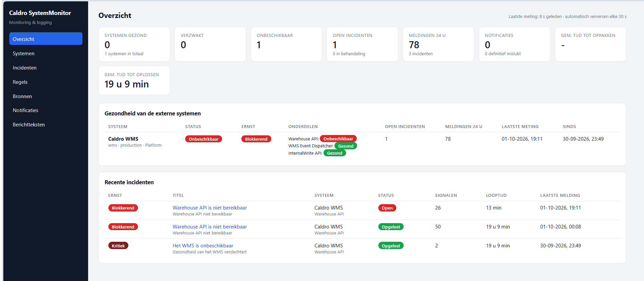Screen dimensions: 644x281
Task: Click the Systemen gezond summary card
Action: 134,44
